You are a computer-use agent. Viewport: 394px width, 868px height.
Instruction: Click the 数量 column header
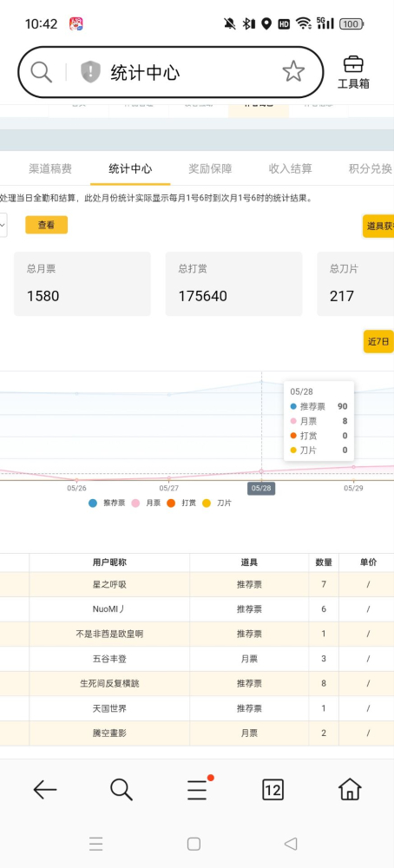[x=324, y=562]
